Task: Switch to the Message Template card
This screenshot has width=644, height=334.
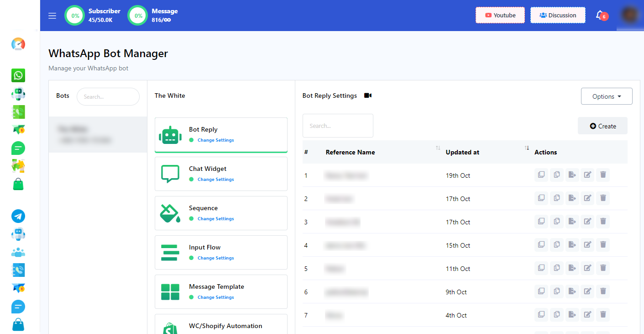Action: [221, 292]
